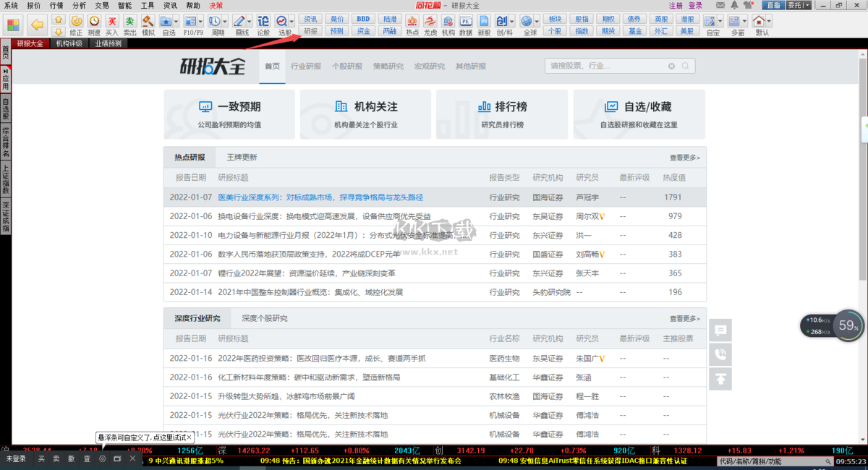
Task: Click 查看更多 link in 热点研报 section
Action: click(x=684, y=157)
